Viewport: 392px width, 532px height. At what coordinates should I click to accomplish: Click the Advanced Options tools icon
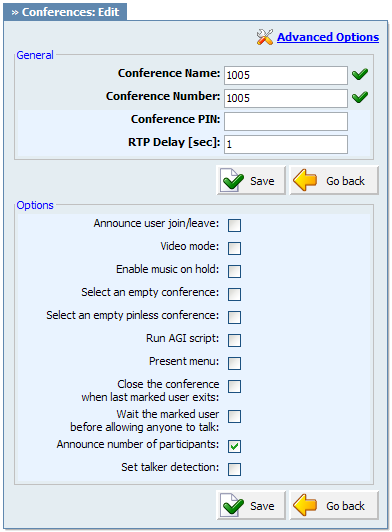pyautogui.click(x=264, y=37)
